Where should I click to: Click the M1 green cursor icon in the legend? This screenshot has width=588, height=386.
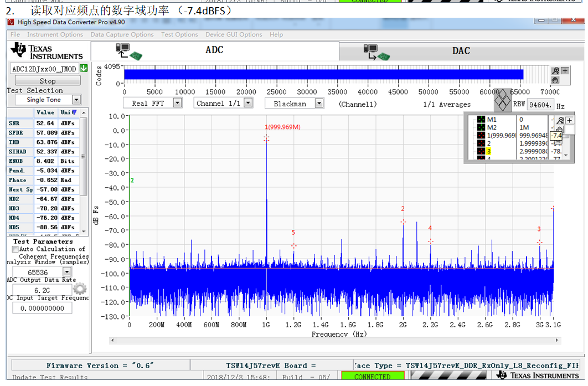click(481, 120)
